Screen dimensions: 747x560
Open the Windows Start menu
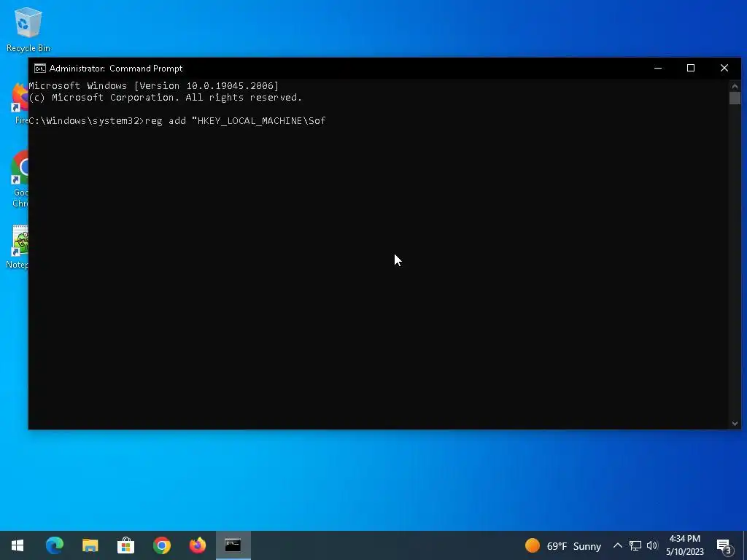click(x=18, y=545)
